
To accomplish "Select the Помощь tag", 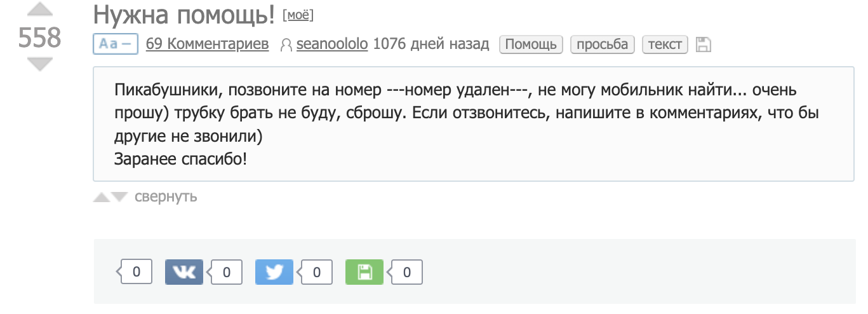I will click(x=531, y=44).
